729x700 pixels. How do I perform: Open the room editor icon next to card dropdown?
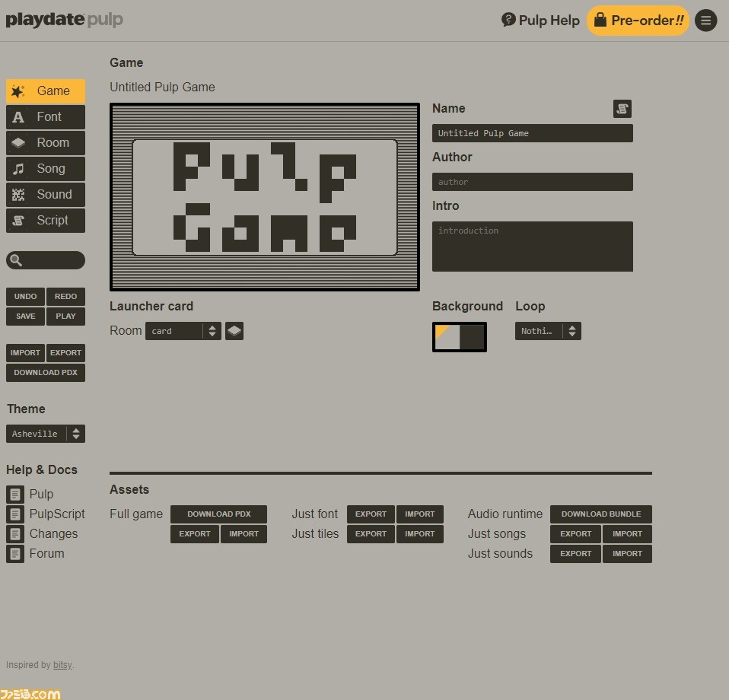[234, 331]
